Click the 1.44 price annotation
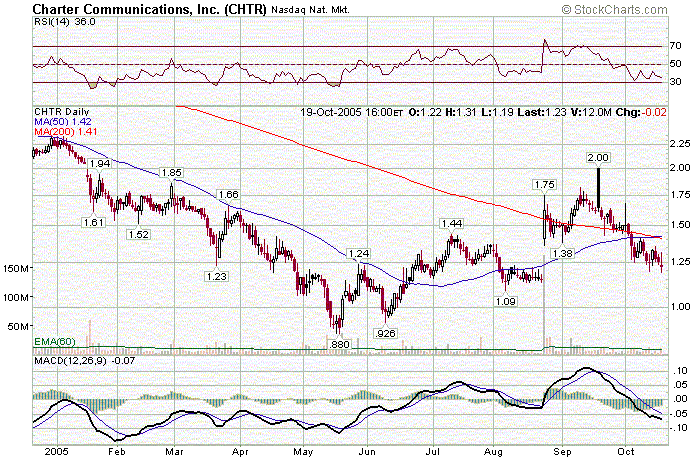This screenshot has width=700, height=462. [451, 224]
